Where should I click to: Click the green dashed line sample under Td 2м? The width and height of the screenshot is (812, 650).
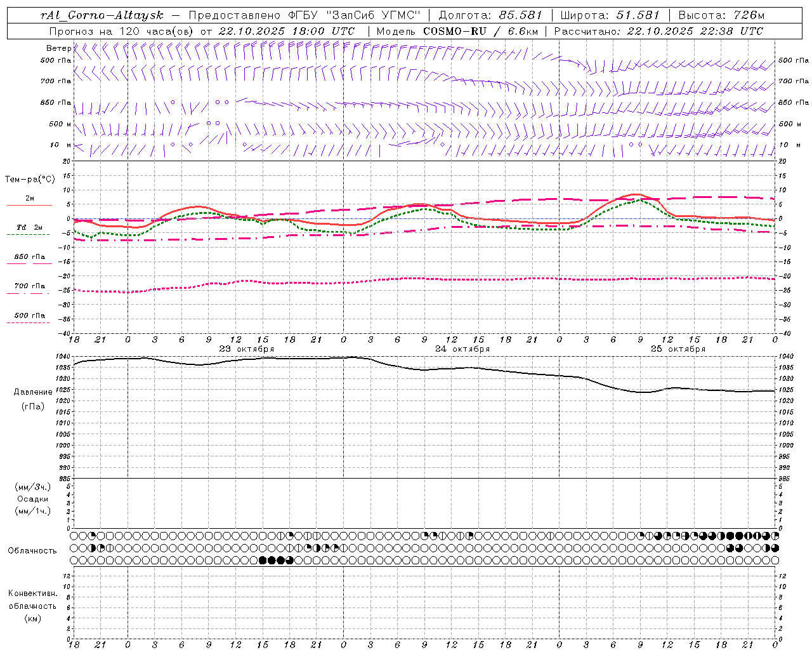tap(28, 234)
